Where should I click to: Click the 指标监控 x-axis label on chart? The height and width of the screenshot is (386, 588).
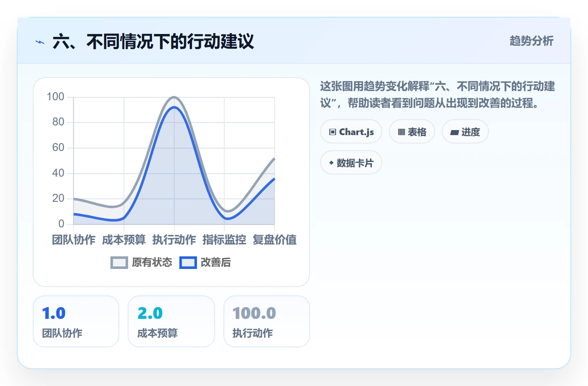[224, 240]
